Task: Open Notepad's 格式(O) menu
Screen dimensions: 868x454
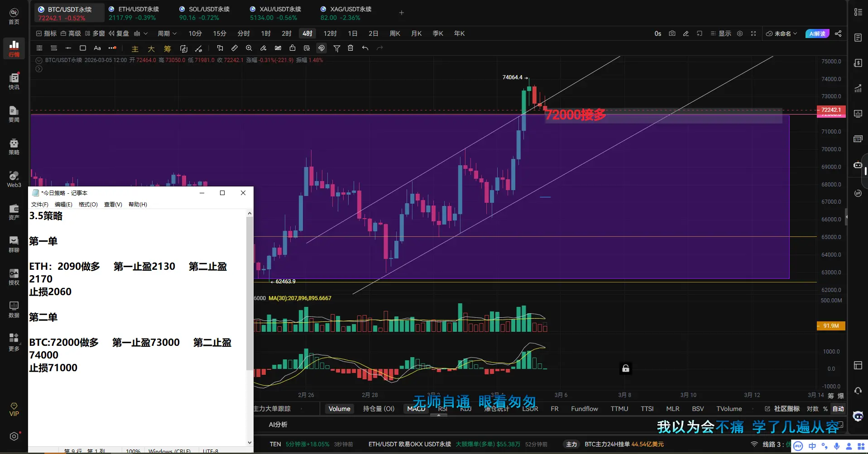Action: tap(88, 205)
